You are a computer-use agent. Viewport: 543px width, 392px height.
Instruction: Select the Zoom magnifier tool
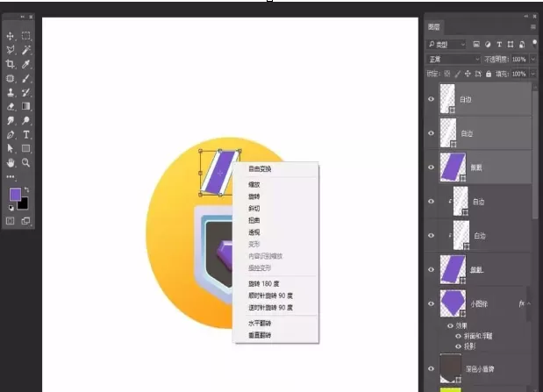click(x=26, y=163)
